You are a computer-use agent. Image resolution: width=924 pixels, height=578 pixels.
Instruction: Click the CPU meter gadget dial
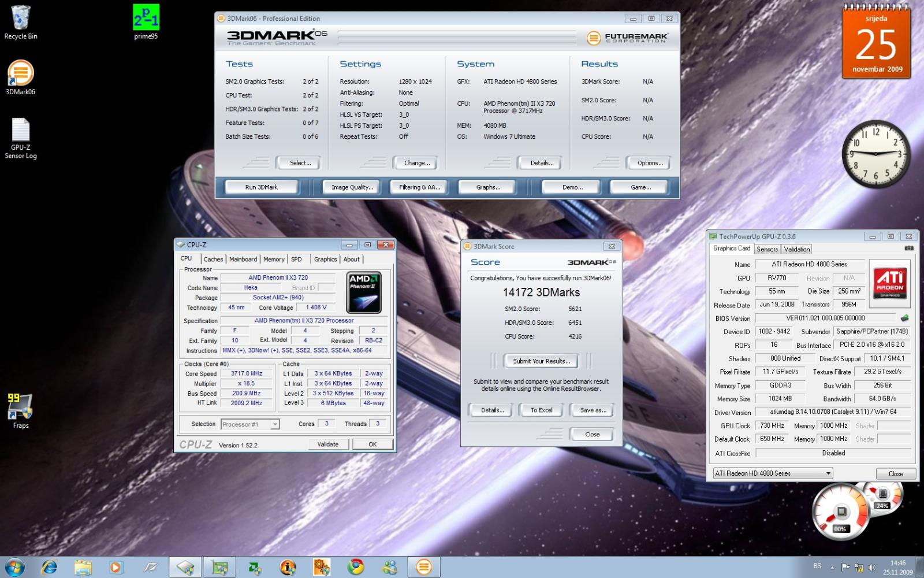click(841, 512)
